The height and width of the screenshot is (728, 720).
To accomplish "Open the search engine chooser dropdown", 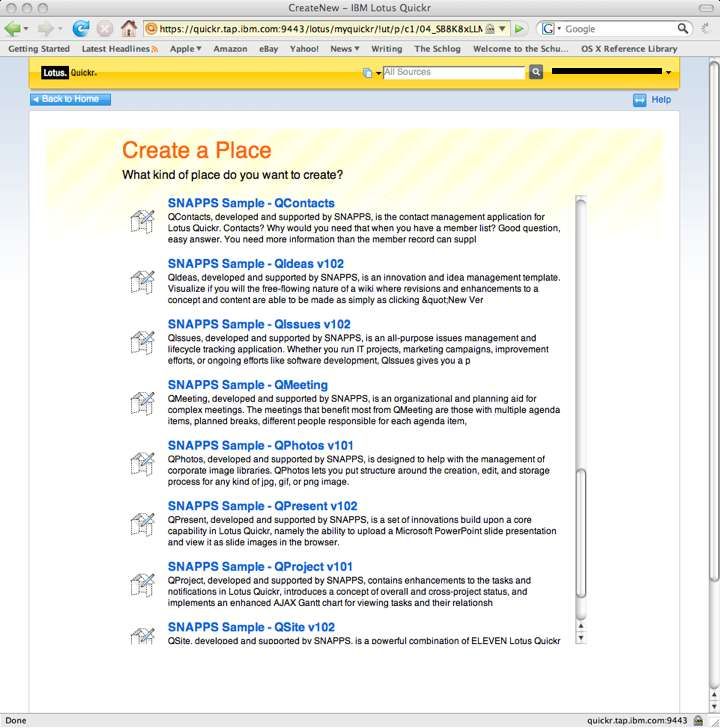I will point(559,29).
